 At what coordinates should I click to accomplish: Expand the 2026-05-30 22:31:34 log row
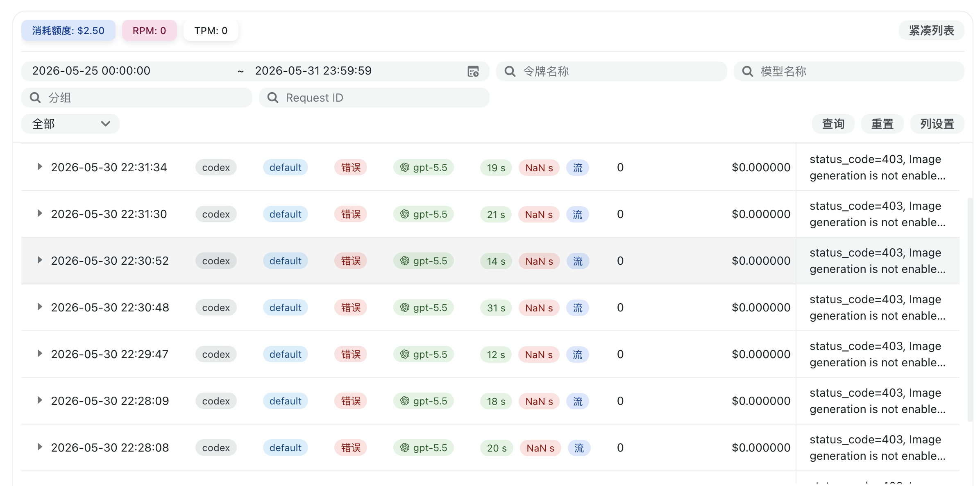pos(39,167)
